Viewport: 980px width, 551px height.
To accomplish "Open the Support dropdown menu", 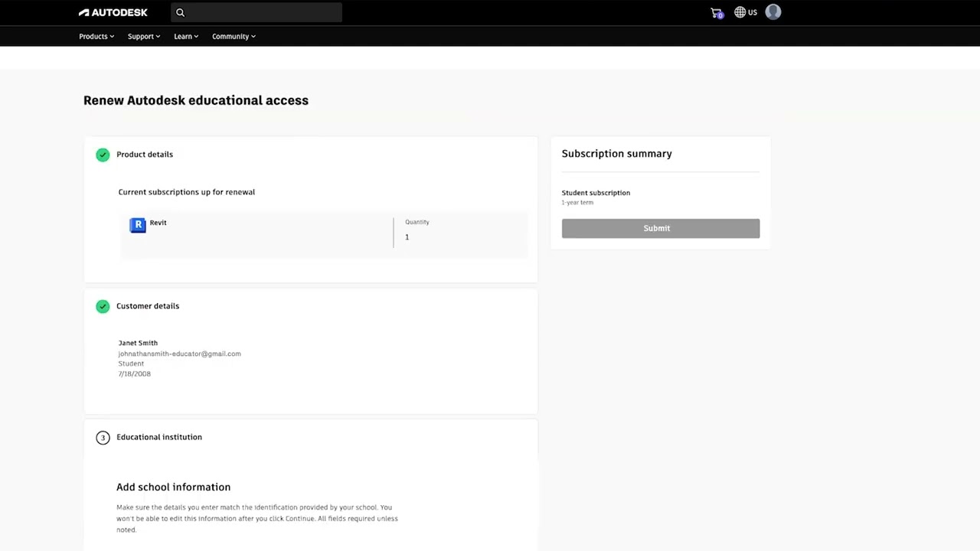I will pos(144,36).
